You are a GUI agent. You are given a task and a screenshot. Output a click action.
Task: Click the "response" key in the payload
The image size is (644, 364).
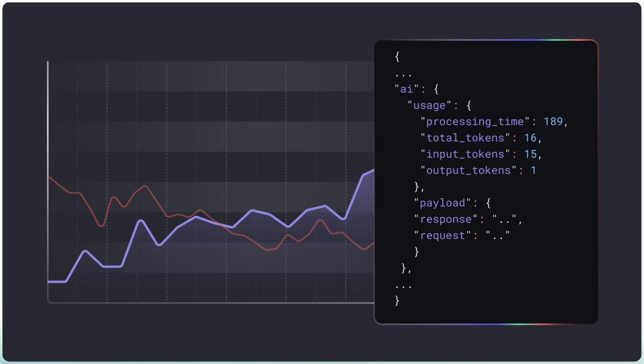[x=446, y=219]
